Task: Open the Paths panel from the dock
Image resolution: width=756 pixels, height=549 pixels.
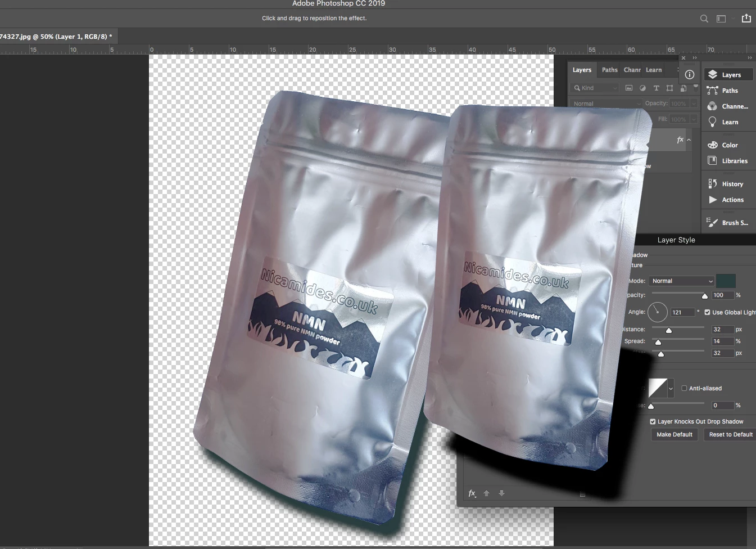Action: tap(728, 91)
